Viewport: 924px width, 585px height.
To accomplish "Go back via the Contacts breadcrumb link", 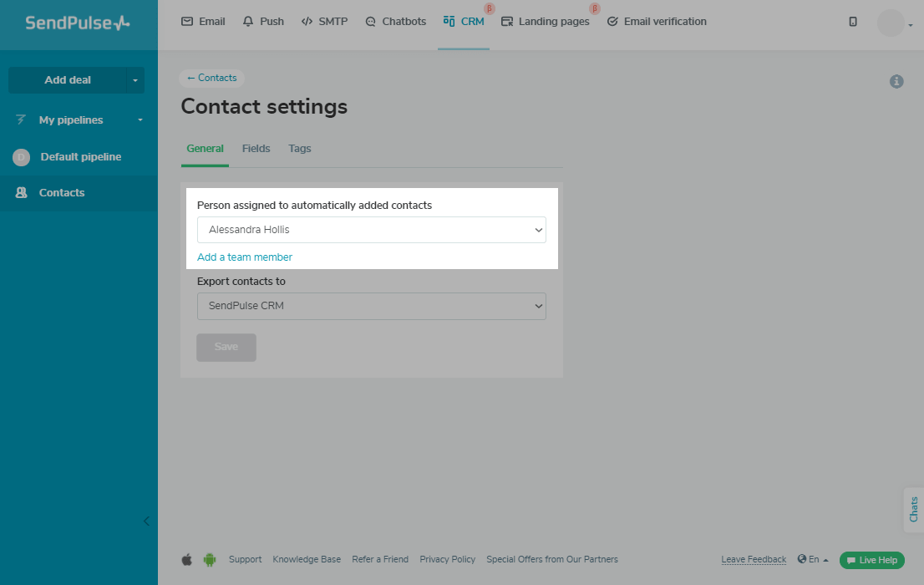I will 212,78.
